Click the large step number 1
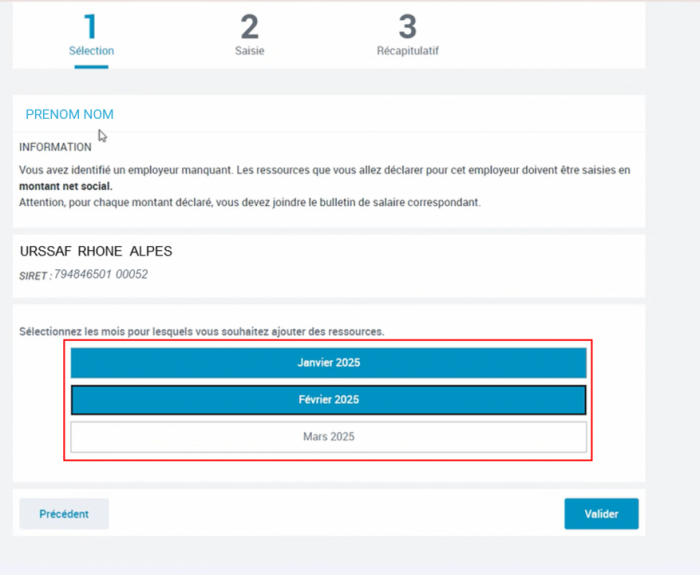This screenshot has width=700, height=575. pyautogui.click(x=91, y=27)
